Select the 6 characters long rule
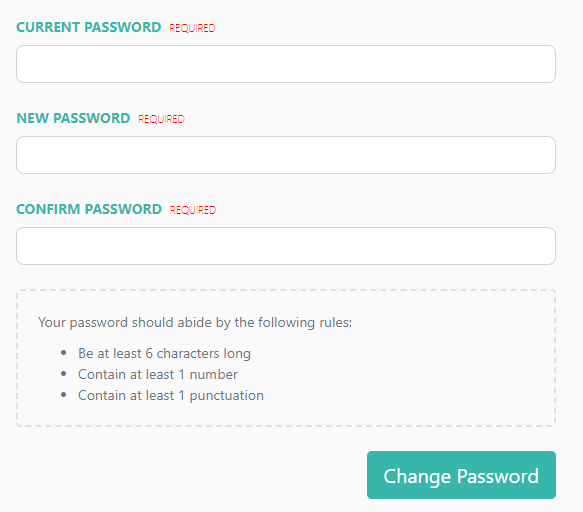This screenshot has width=583, height=512. [164, 353]
